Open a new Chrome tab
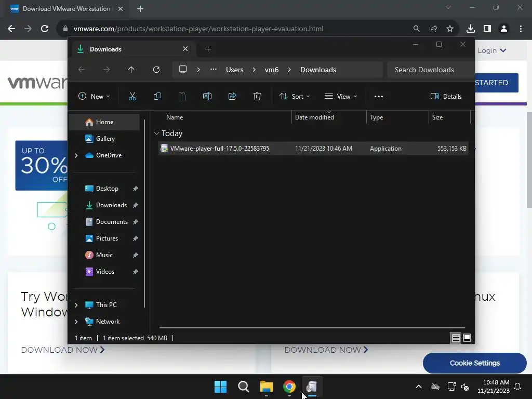 pos(140,9)
